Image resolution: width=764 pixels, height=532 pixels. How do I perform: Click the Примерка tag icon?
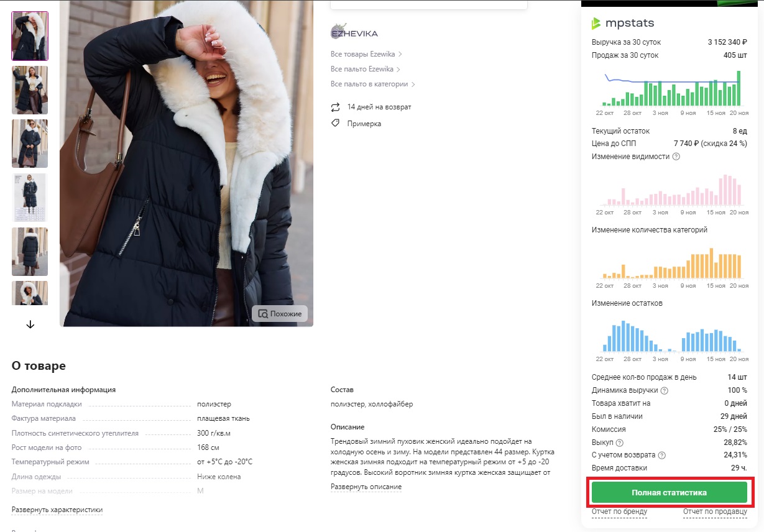336,124
